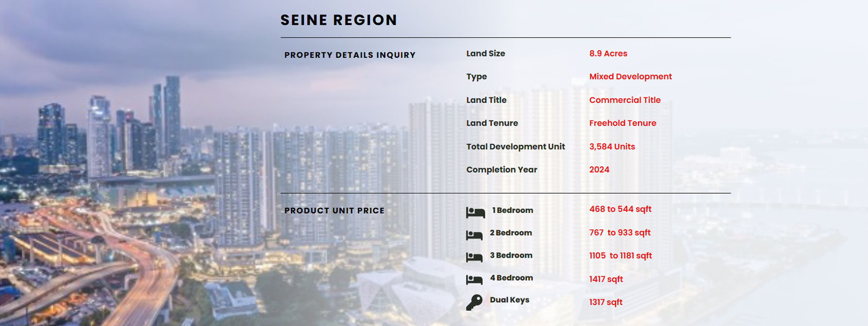868x326 pixels.
Task: Select the Product Unit Price heading
Action: click(334, 211)
